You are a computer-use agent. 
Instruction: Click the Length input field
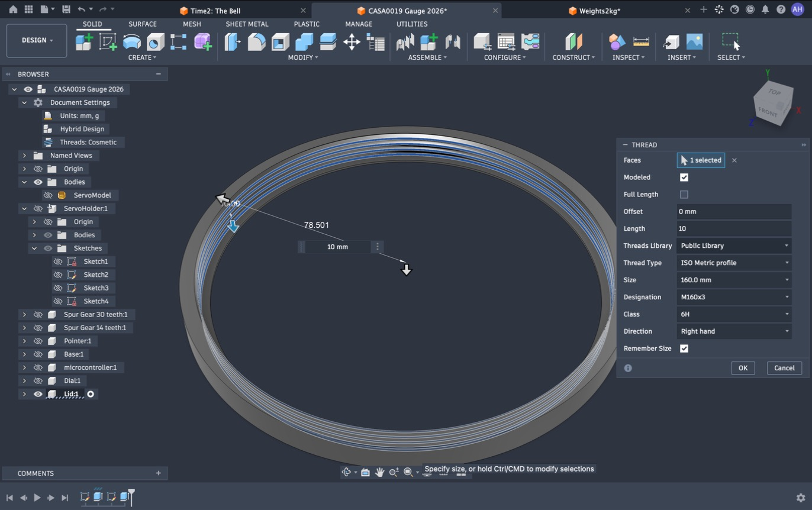pyautogui.click(x=734, y=228)
